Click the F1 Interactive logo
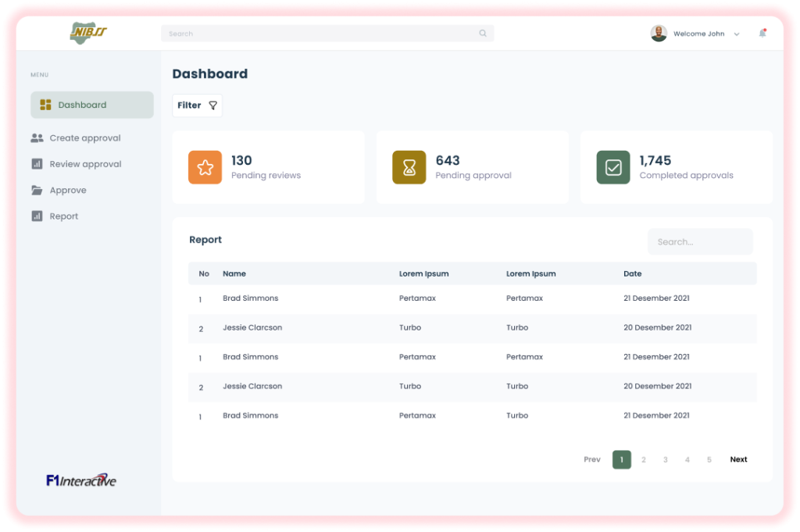 [x=81, y=480]
